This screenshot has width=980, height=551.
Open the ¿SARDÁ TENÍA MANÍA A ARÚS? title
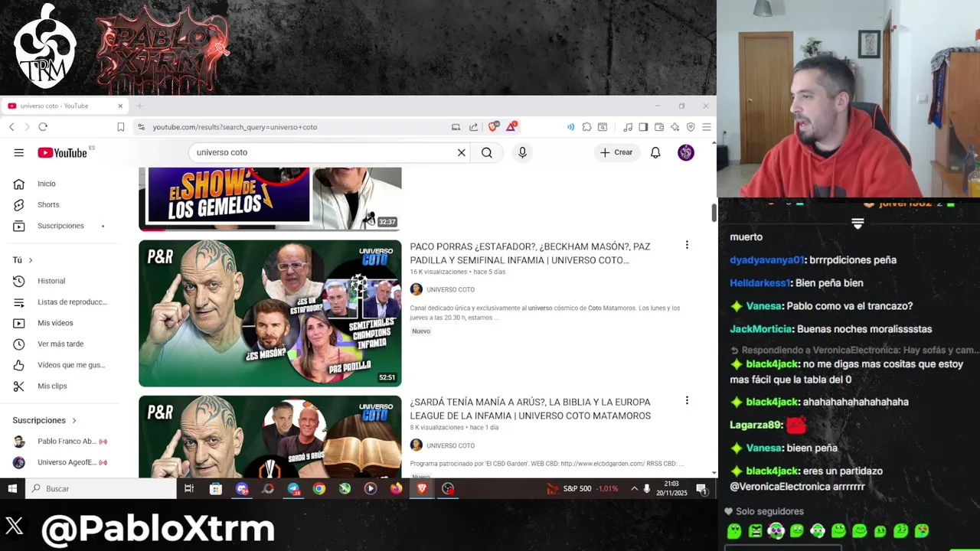pos(530,409)
